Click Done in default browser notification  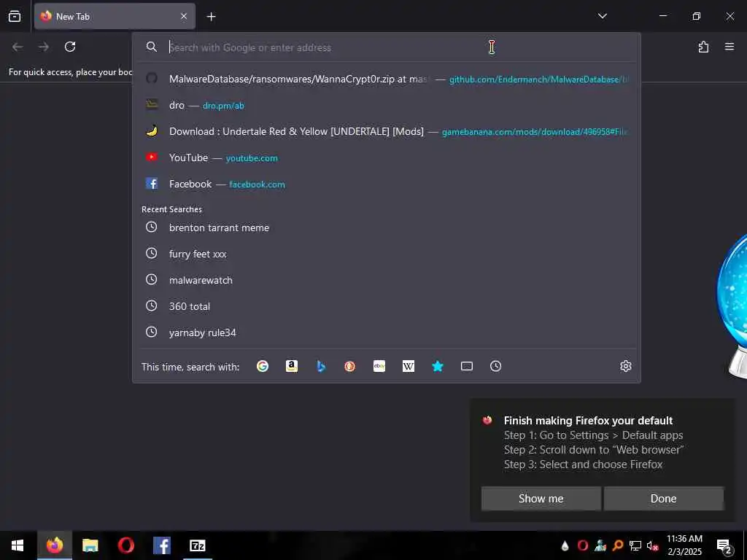click(664, 498)
